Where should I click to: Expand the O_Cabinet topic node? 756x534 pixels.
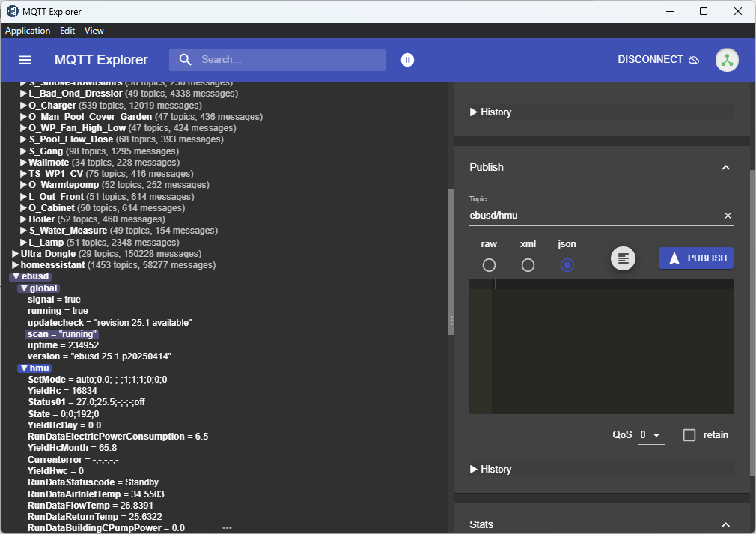coord(23,208)
